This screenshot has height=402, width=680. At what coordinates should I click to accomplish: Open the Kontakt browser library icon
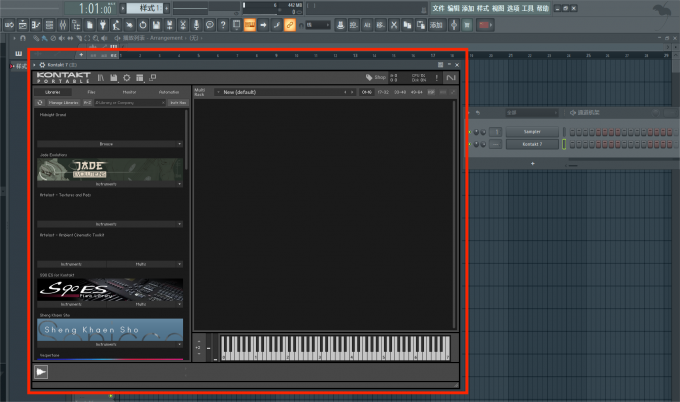tap(101, 78)
